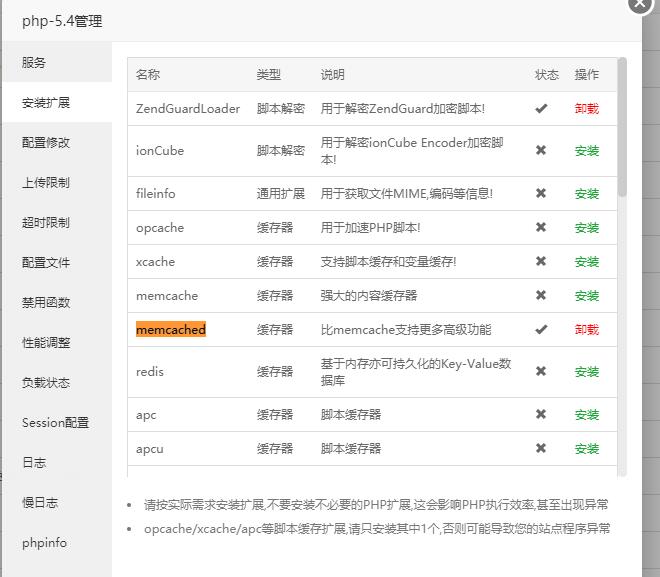Select the 配置修改 sidebar tab

click(47, 143)
